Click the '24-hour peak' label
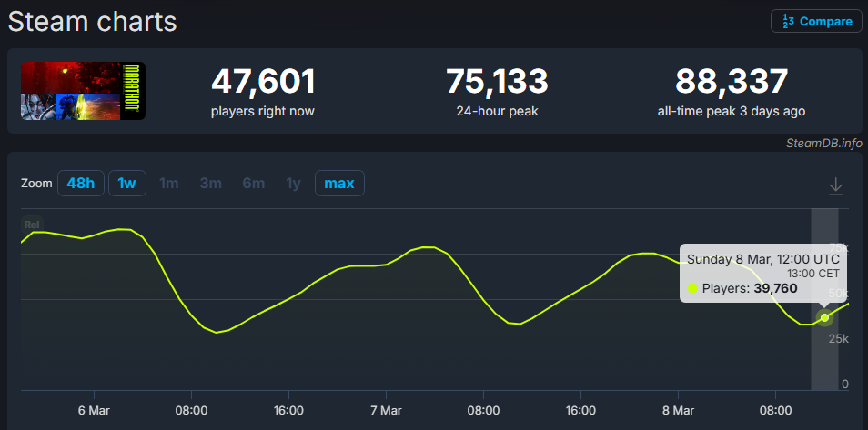The height and width of the screenshot is (430, 868). click(497, 111)
